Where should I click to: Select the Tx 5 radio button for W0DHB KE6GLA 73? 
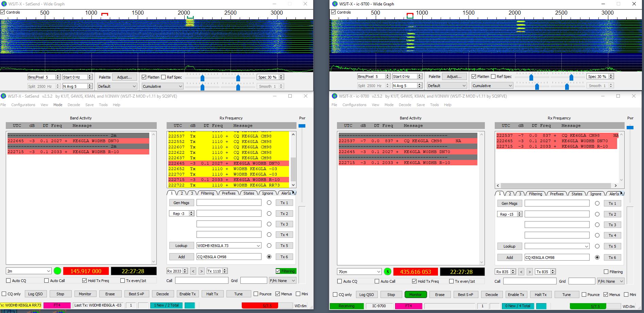click(269, 246)
